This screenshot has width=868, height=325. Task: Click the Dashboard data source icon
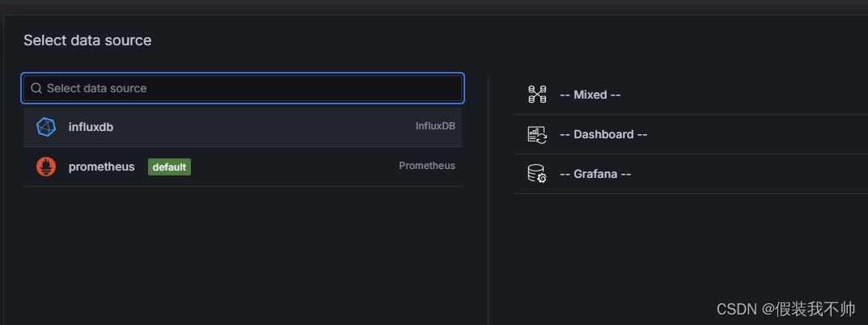point(537,134)
